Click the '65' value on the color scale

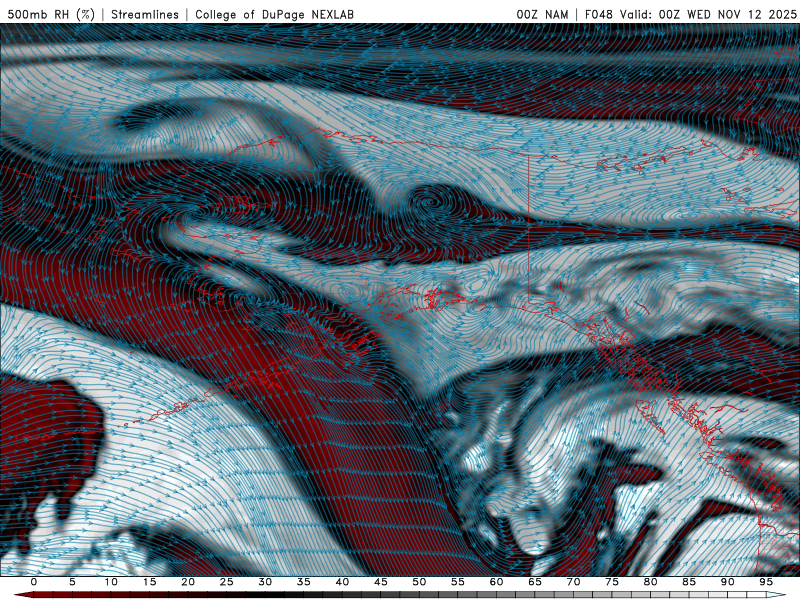[535, 582]
